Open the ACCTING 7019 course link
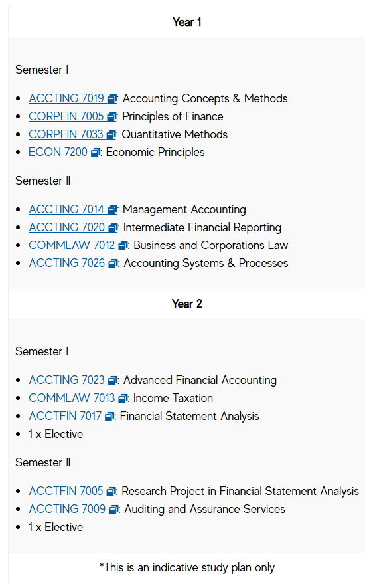Viewport: 365px width, 588px height. click(73, 98)
